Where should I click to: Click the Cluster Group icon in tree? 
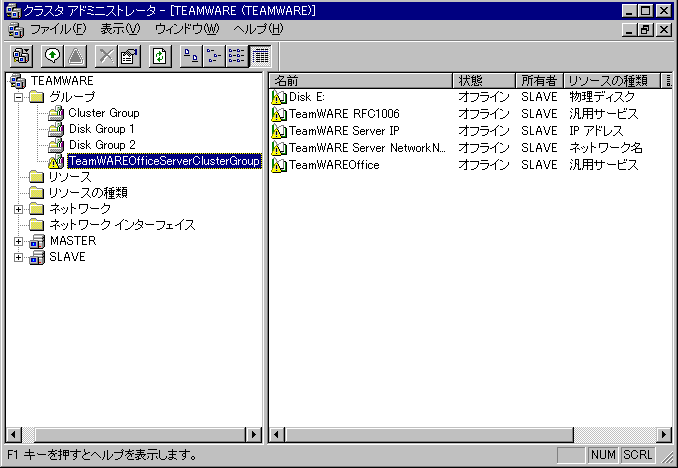click(x=56, y=113)
